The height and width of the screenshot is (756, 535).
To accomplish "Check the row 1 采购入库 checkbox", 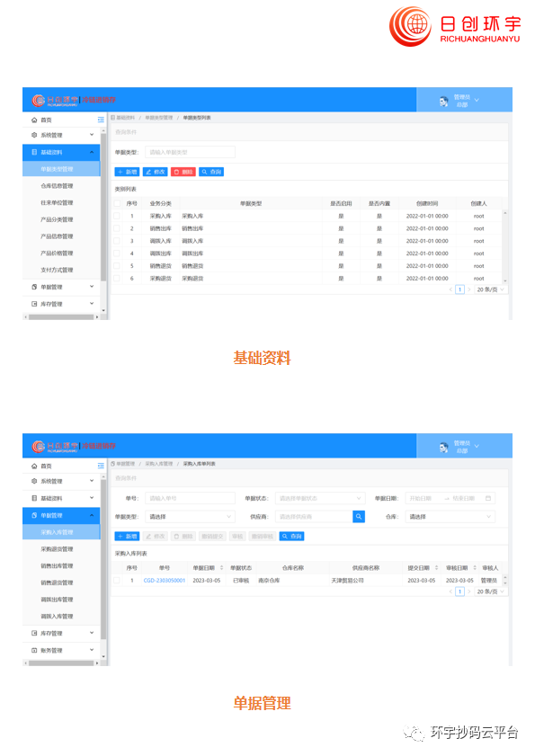I will pos(117,216).
